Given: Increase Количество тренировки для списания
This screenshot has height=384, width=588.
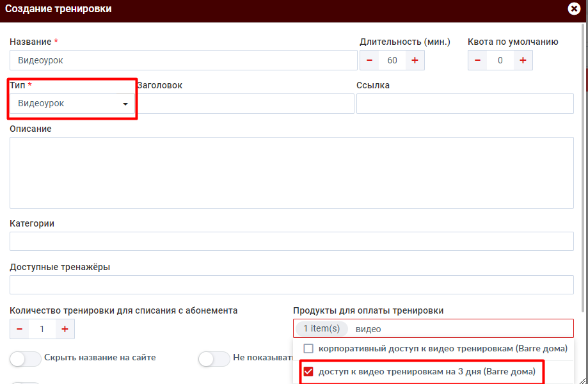Looking at the screenshot, I should [x=65, y=329].
